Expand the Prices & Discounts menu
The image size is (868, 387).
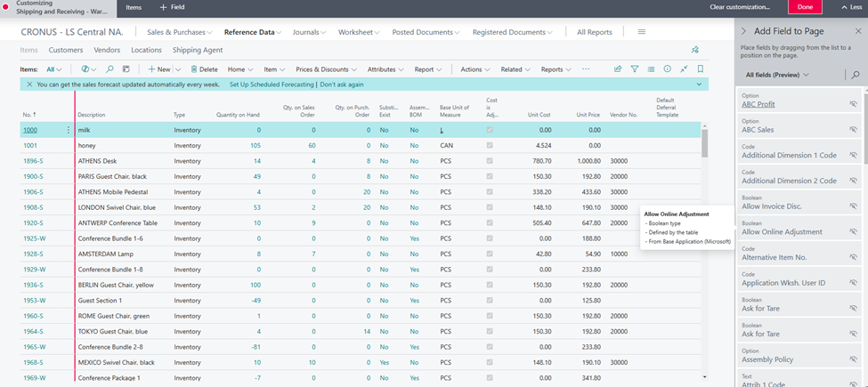click(326, 69)
